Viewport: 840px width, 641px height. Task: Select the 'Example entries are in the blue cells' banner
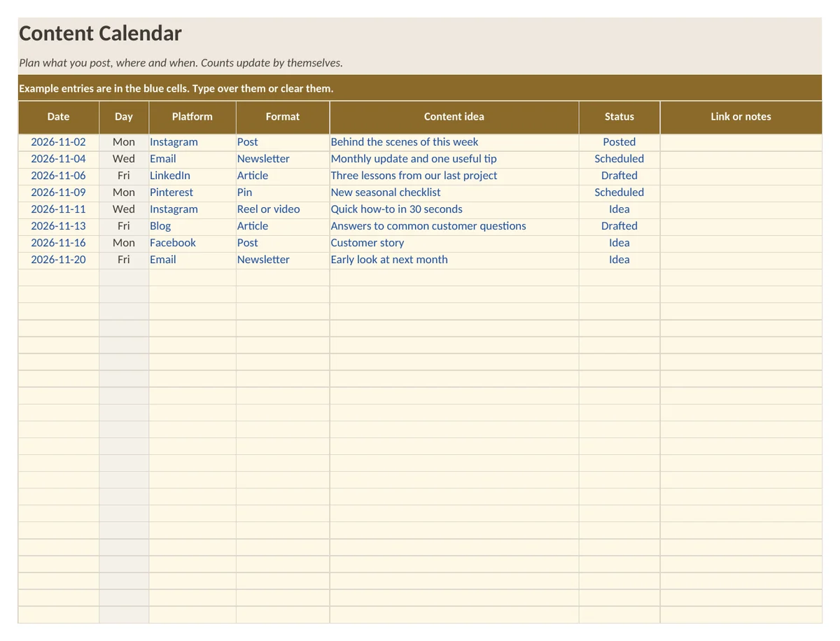coord(420,88)
